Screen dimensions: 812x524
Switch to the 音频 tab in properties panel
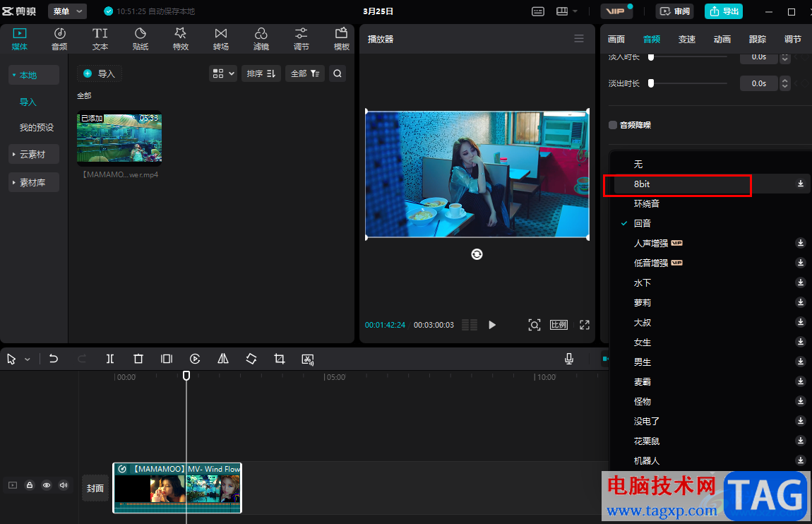coord(652,40)
